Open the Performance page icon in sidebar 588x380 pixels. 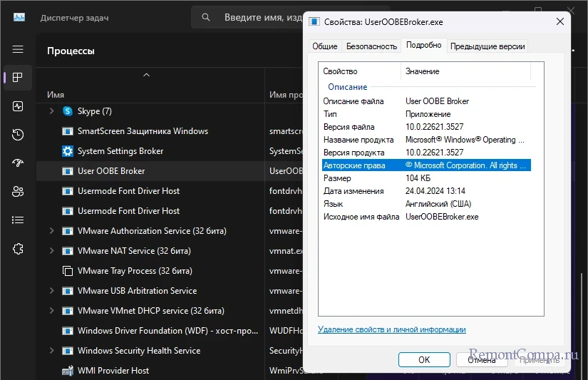[18, 106]
